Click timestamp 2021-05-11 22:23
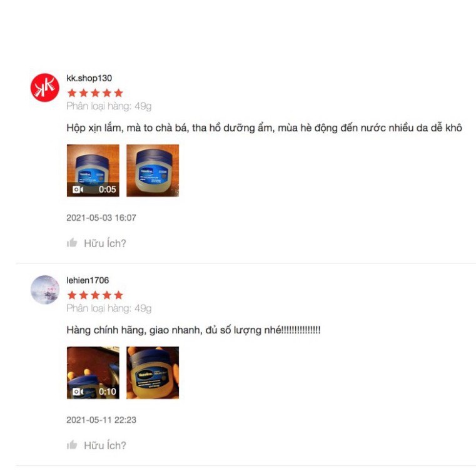 [x=101, y=420]
